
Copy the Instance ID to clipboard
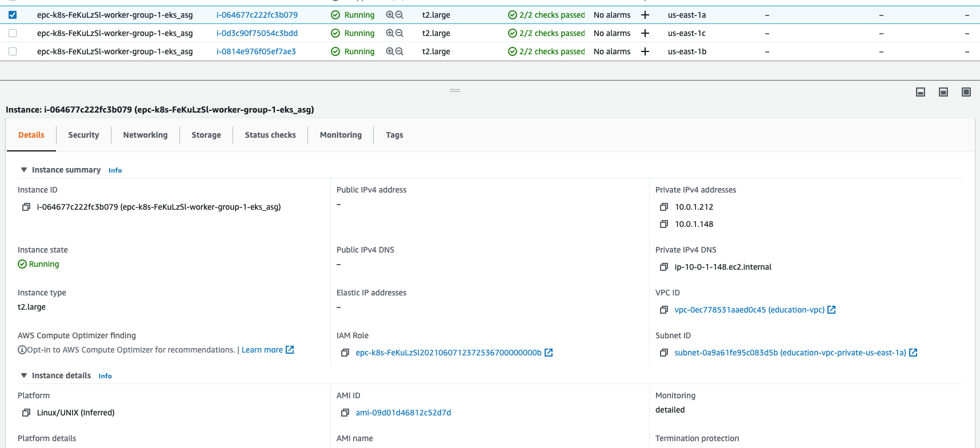click(x=26, y=207)
